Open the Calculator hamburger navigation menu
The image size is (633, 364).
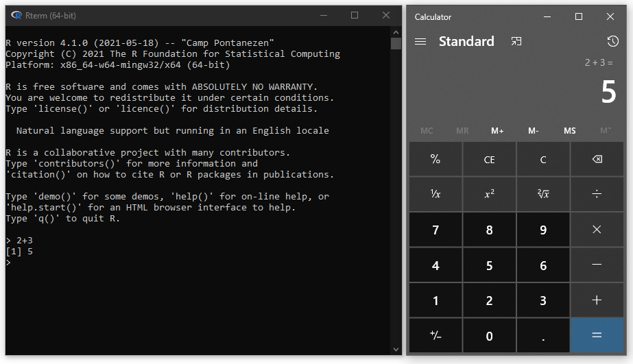[420, 42]
